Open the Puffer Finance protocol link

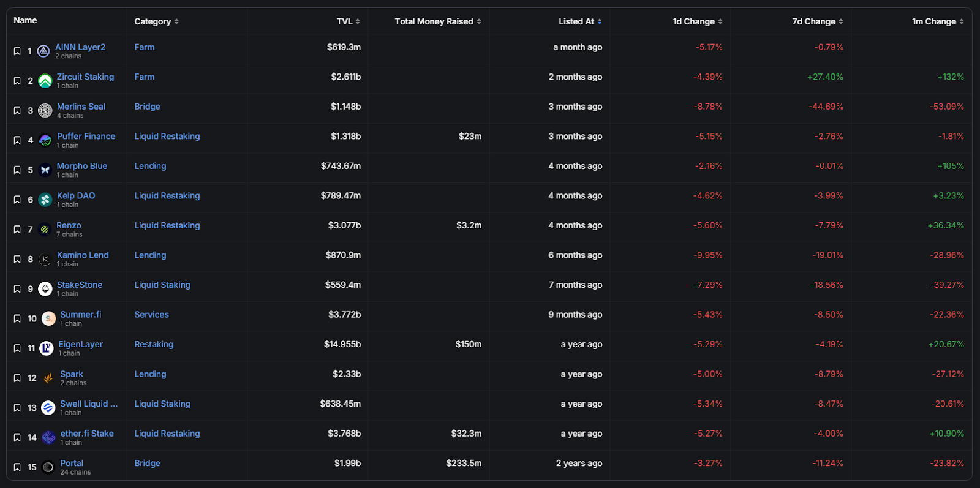[86, 136]
